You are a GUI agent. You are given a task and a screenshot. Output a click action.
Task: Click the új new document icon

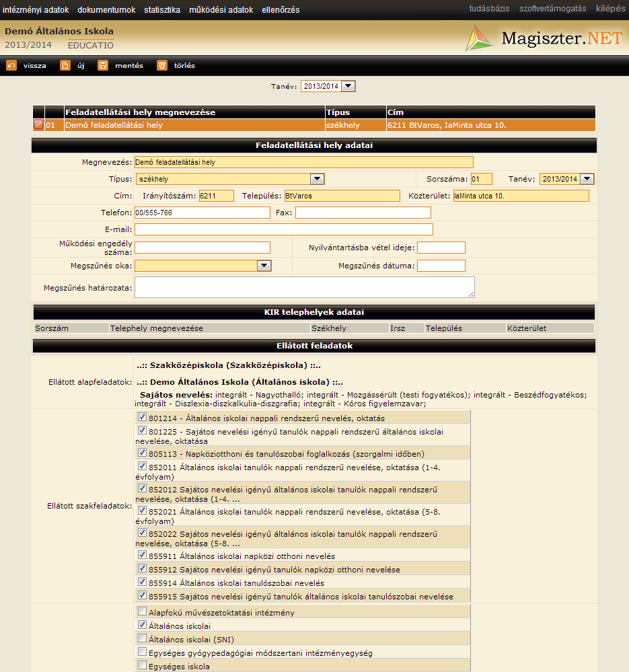pyautogui.click(x=65, y=65)
